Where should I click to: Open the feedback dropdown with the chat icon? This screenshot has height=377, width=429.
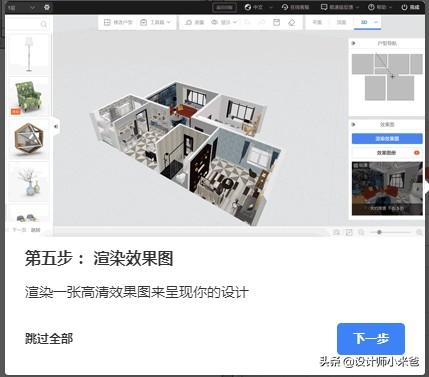click(340, 7)
